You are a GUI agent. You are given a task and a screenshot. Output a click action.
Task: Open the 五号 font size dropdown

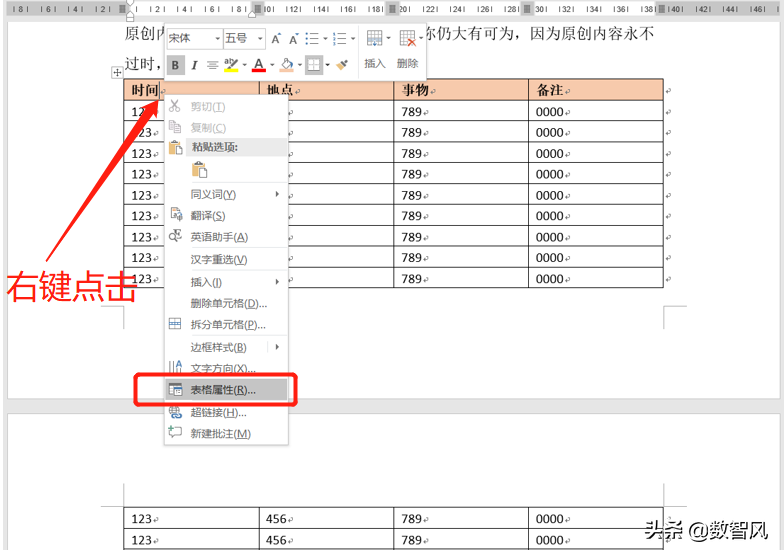(260, 38)
